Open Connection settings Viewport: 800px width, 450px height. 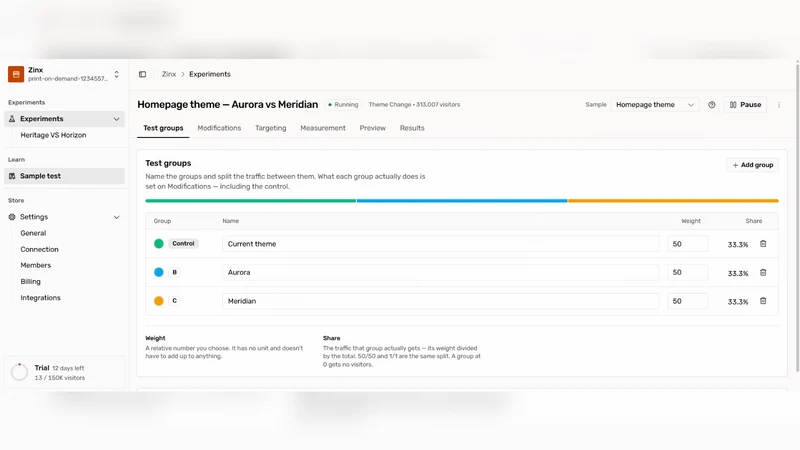[x=39, y=249]
